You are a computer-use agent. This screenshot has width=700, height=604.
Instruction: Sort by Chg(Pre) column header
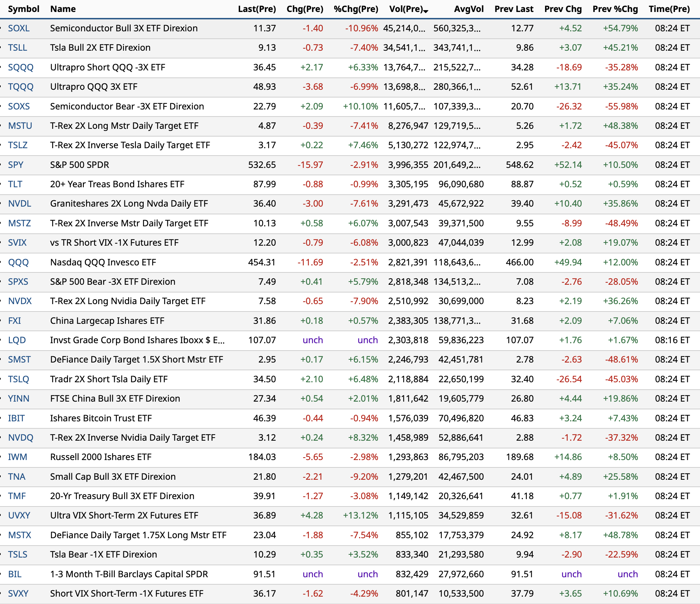pyautogui.click(x=305, y=9)
